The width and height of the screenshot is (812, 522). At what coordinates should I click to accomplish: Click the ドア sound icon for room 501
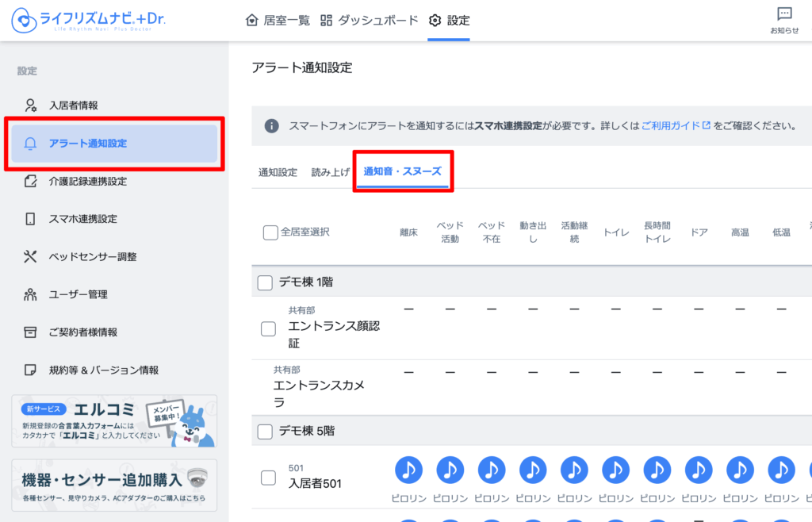699,470
